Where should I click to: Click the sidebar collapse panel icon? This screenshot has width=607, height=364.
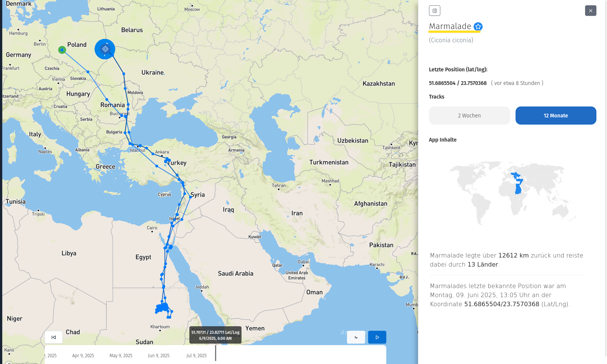435,11
